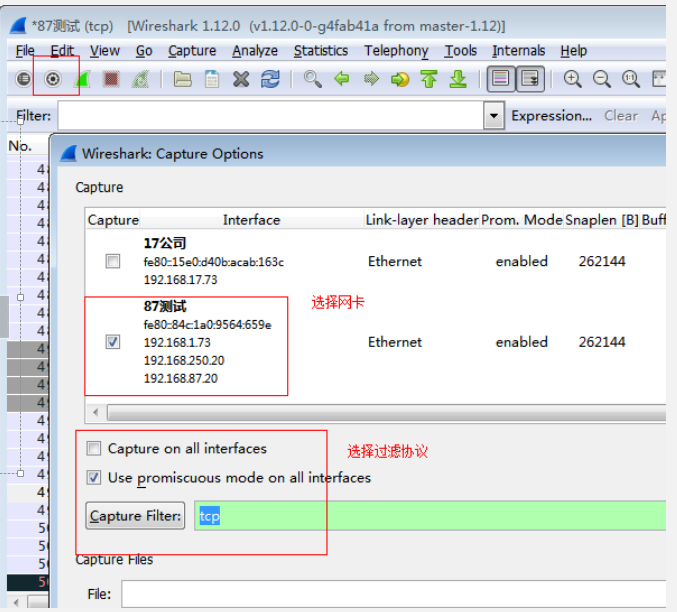Disable promiscuous mode on all interfaces

click(x=94, y=478)
